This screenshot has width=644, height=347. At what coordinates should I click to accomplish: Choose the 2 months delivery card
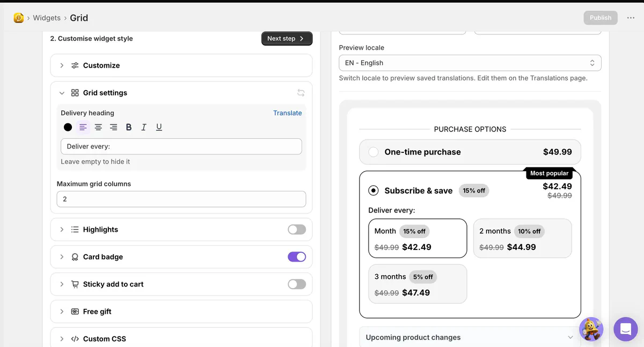click(x=523, y=238)
